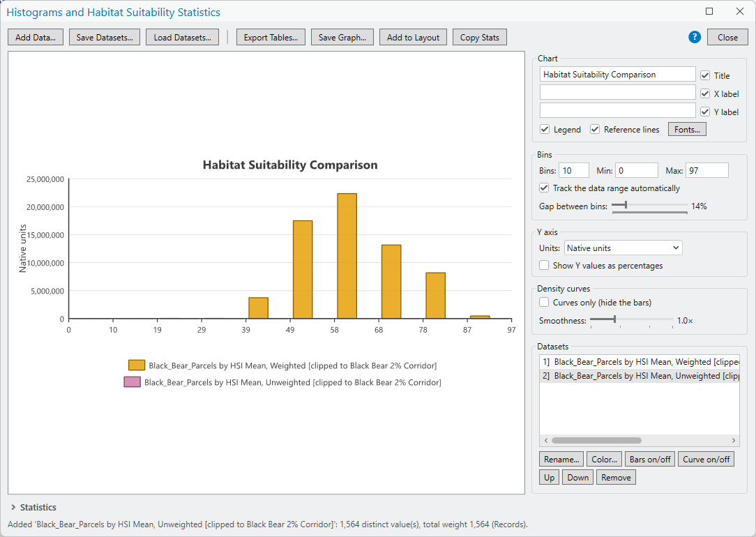The width and height of the screenshot is (756, 537).
Task: Click Save Datasets button
Action: [x=105, y=37]
